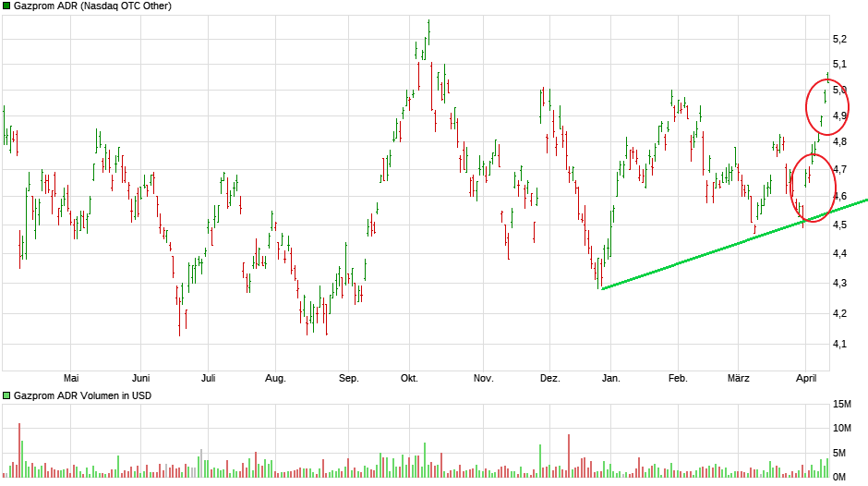Click the 5,2 price axis value

(839, 40)
